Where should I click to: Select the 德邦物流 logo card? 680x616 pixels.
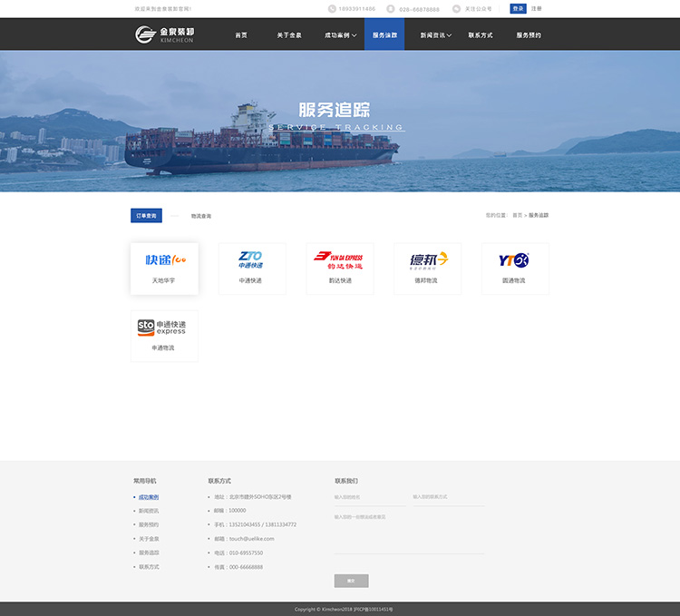coord(427,260)
